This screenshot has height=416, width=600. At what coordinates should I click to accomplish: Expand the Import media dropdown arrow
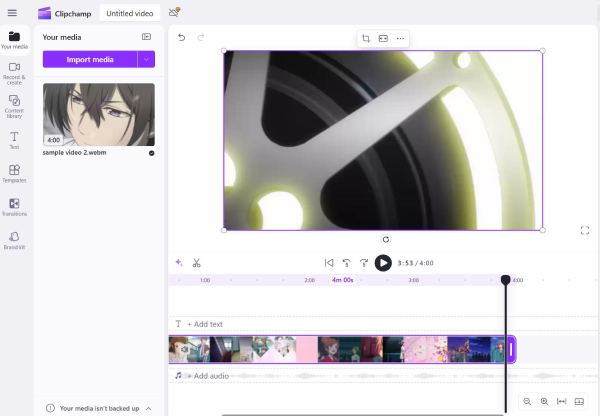pyautogui.click(x=146, y=59)
